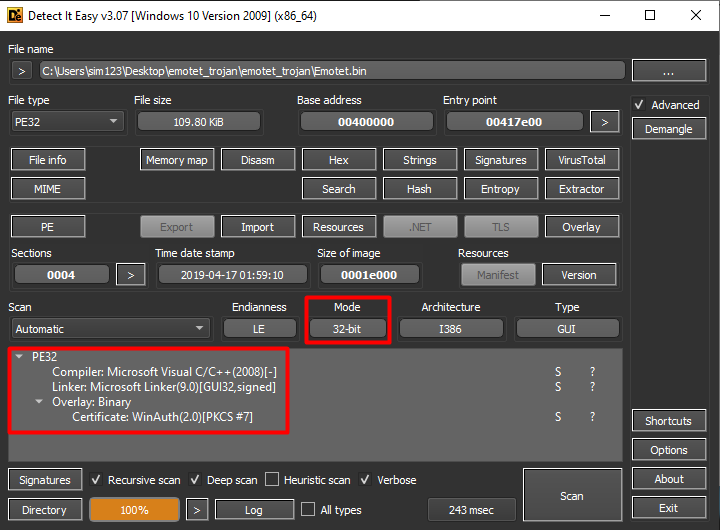This screenshot has height=530, width=720.
Task: Collapse the Overlay: Binary tree node
Action: coord(39,402)
